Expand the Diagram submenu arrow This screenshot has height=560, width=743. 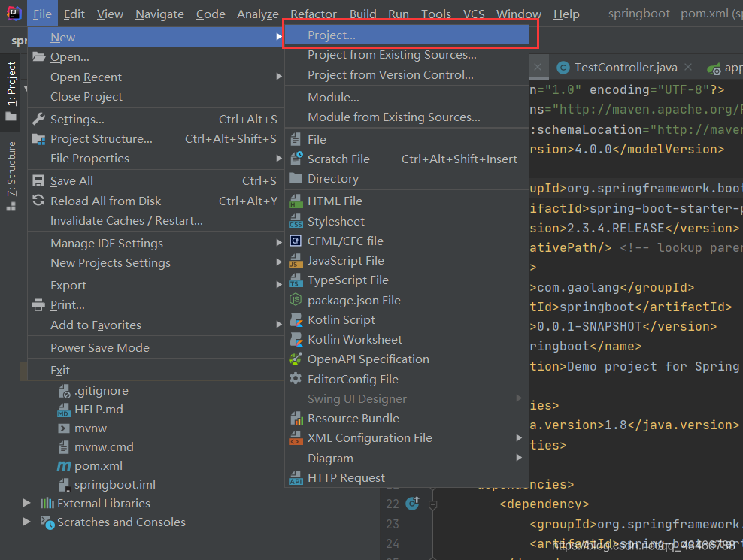click(519, 458)
